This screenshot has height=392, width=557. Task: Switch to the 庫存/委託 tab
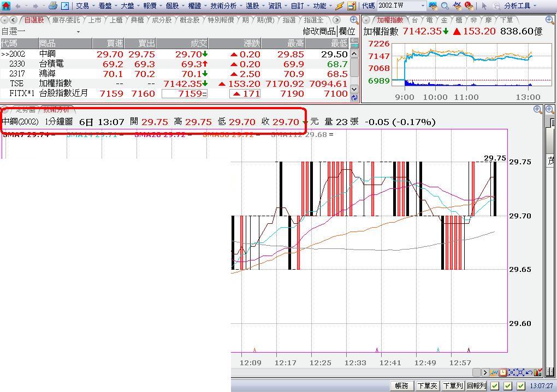(66, 20)
